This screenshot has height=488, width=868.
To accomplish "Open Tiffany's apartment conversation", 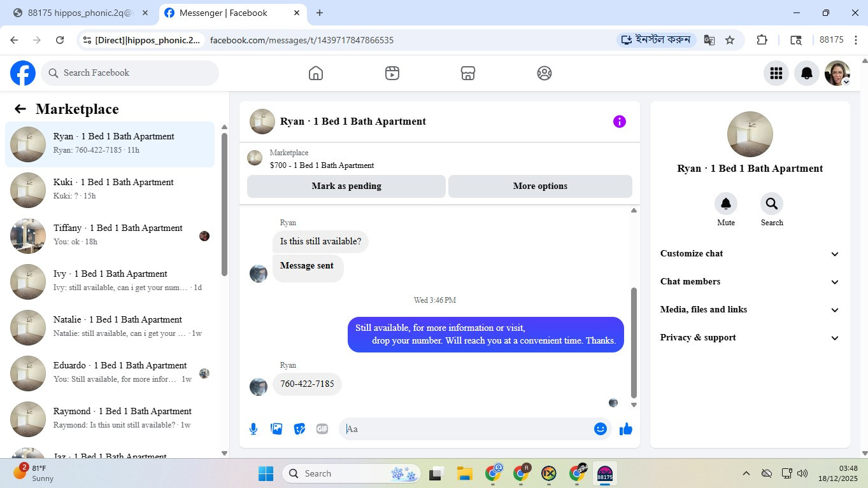I will click(x=110, y=236).
